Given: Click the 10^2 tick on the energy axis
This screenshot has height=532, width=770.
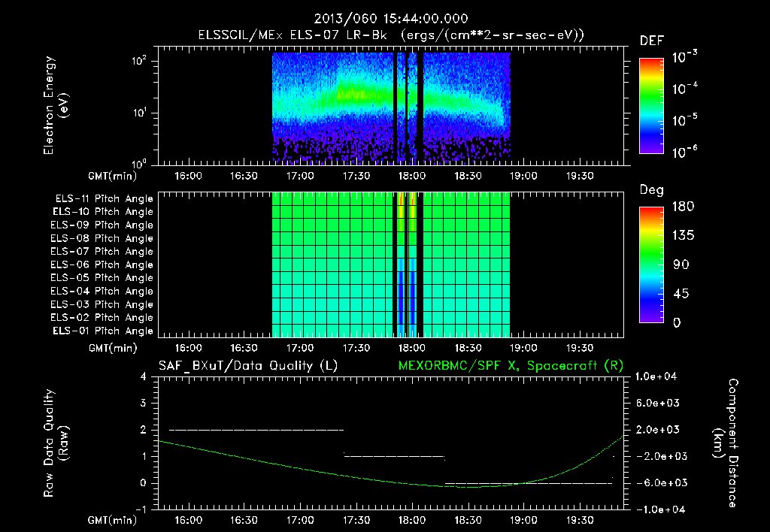Looking at the screenshot, I should click(x=139, y=62).
